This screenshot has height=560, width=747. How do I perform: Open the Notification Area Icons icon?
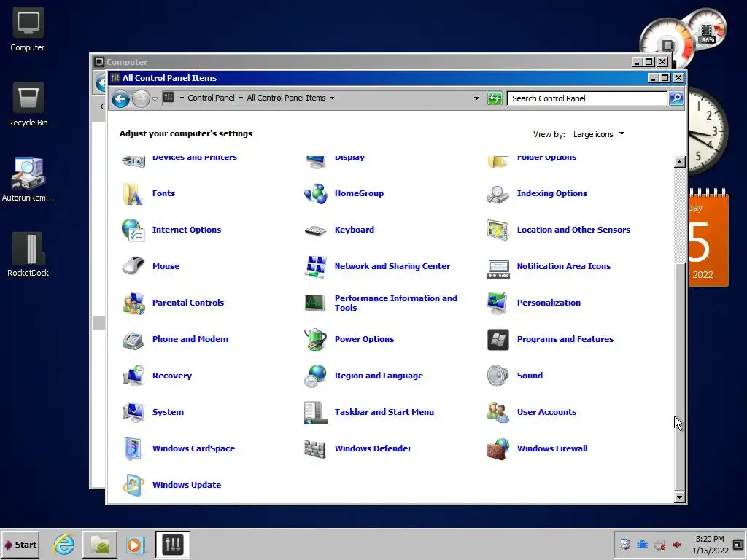tap(498, 268)
